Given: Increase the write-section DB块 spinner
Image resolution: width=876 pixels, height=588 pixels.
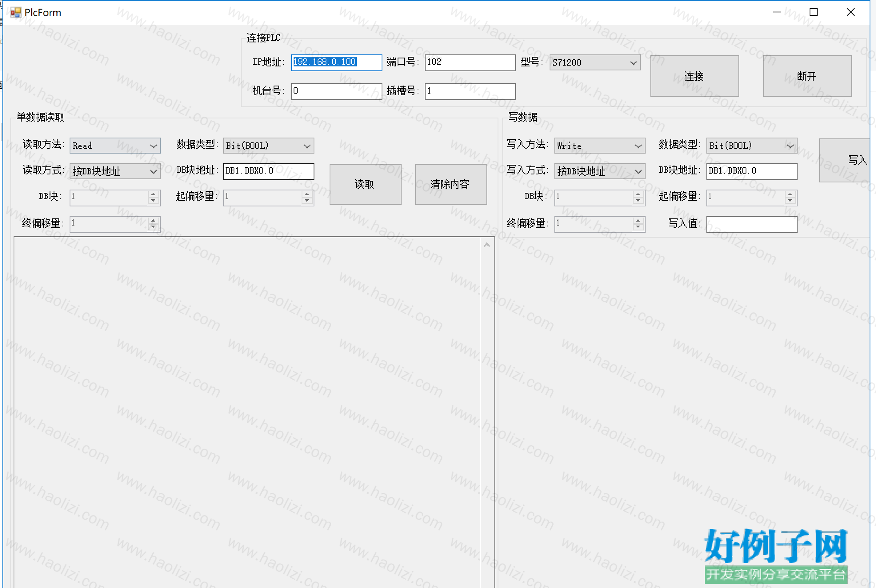Looking at the screenshot, I should 638,194.
